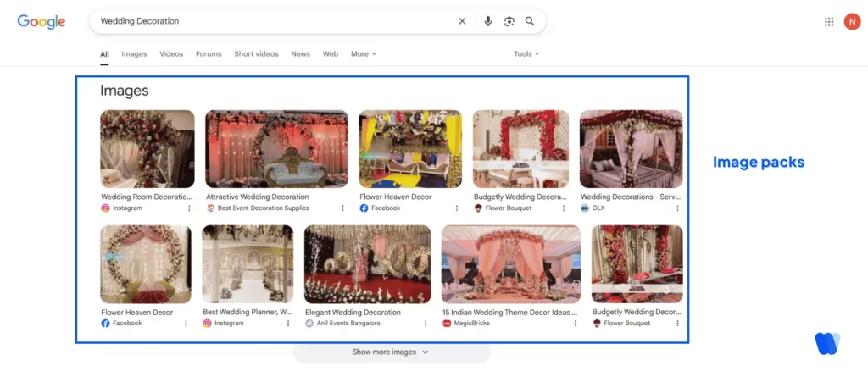The height and width of the screenshot is (382, 868).
Task: Click the MagicBricks source name
Action: [472, 323]
